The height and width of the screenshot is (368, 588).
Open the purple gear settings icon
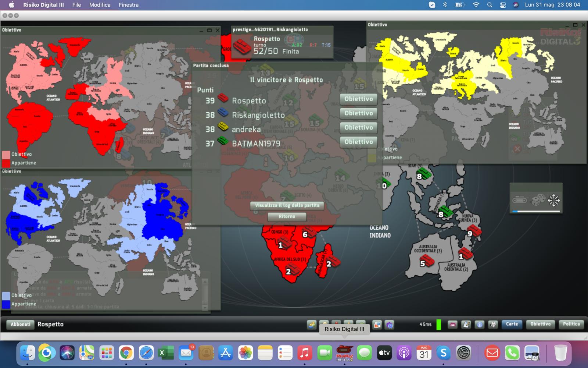tap(390, 325)
